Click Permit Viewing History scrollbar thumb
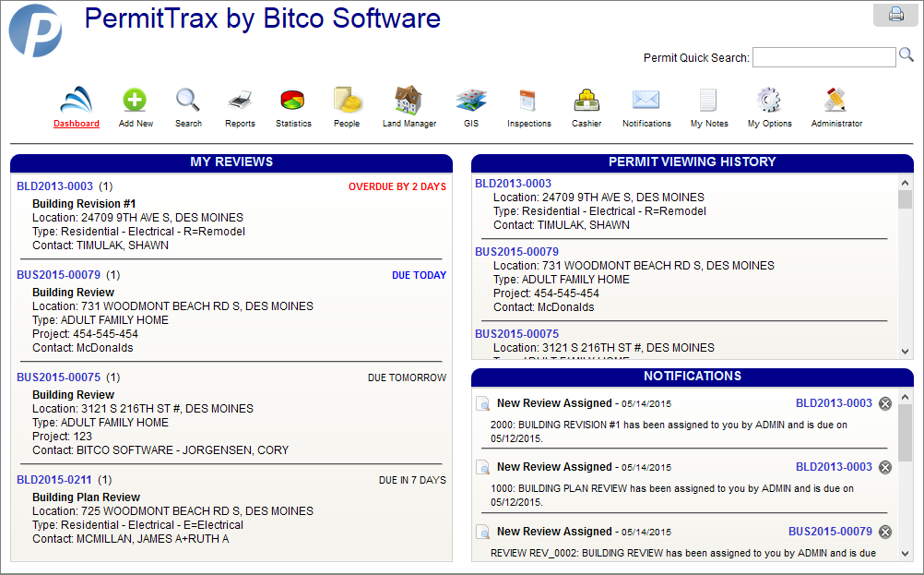 point(906,199)
